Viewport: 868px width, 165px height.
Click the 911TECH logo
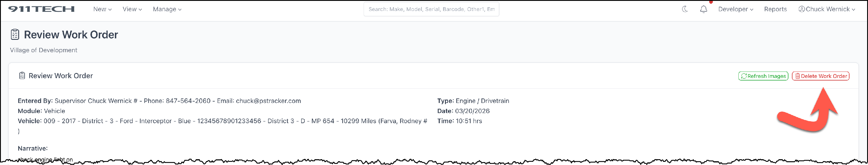(x=41, y=9)
